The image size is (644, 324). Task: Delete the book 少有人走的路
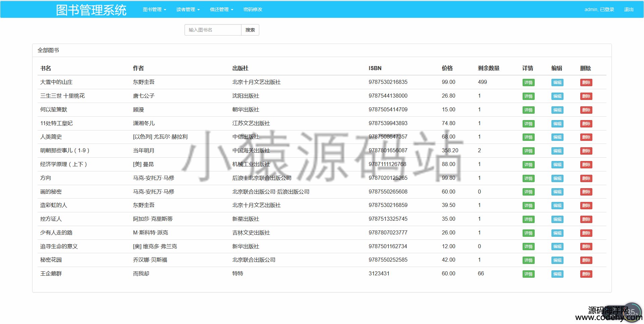point(586,233)
